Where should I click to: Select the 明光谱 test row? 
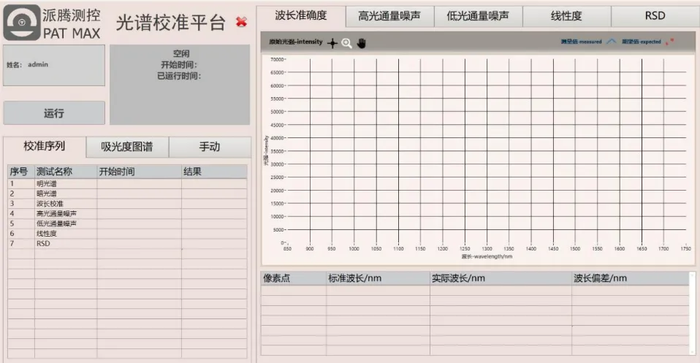[x=127, y=184]
